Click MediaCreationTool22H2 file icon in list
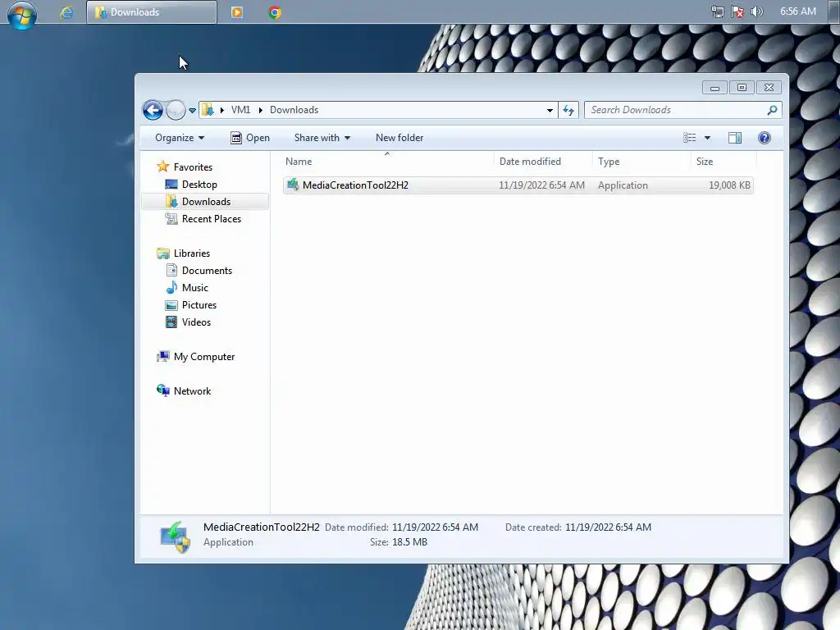Screen dimensions: 840x630 click(293, 185)
